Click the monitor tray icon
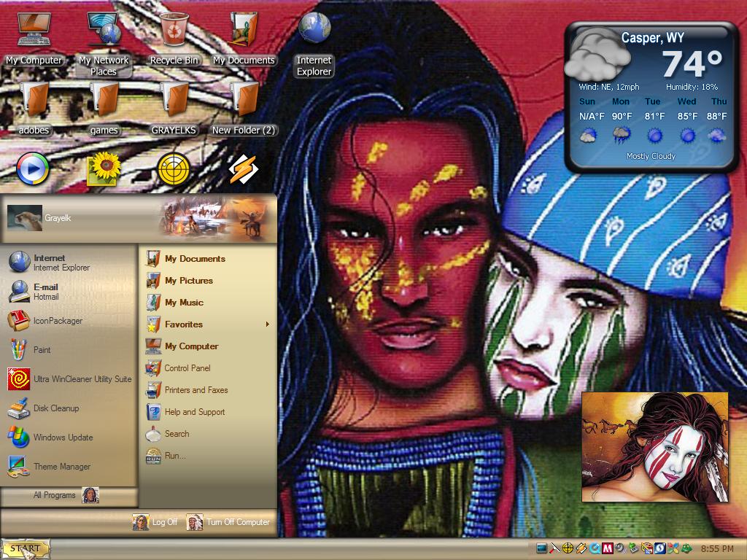747x560 pixels. tap(541, 548)
